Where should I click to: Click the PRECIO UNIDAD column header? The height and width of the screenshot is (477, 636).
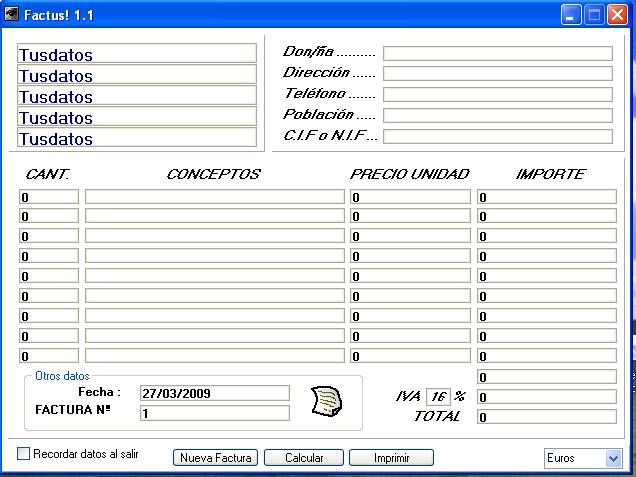410,174
